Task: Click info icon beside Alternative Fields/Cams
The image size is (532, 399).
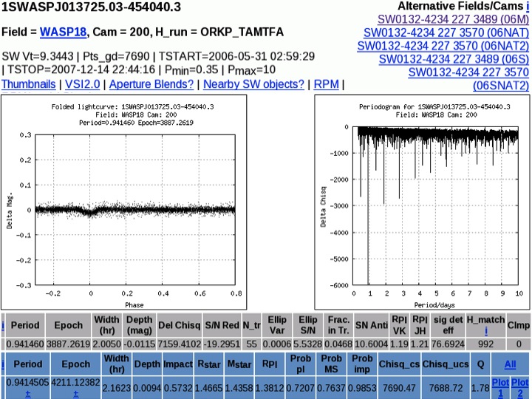Action: coord(526,6)
